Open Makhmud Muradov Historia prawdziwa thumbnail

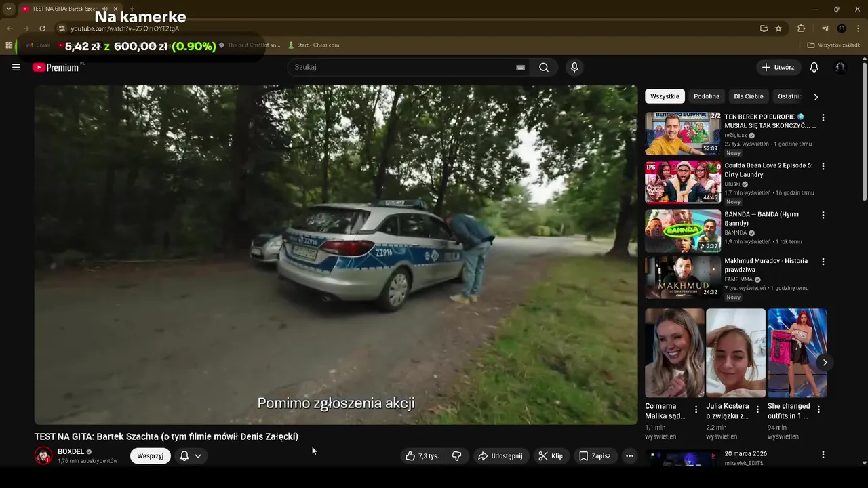tap(683, 277)
